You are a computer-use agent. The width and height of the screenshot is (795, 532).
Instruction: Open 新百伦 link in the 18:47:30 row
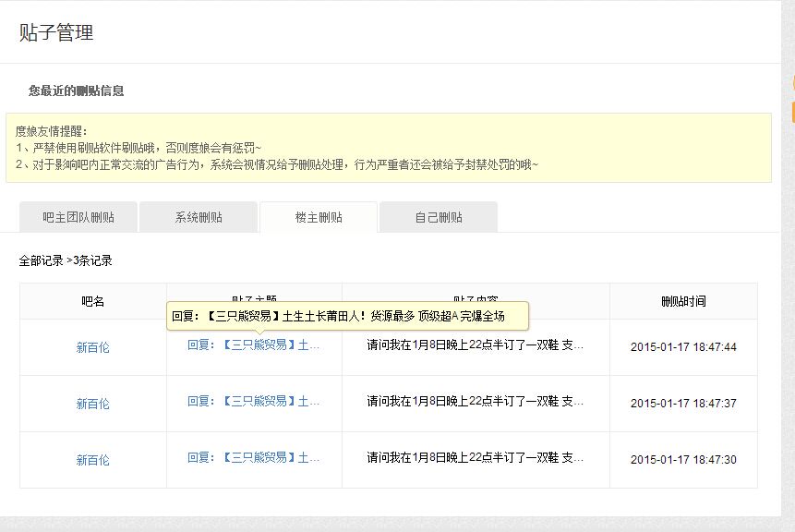[x=92, y=460]
